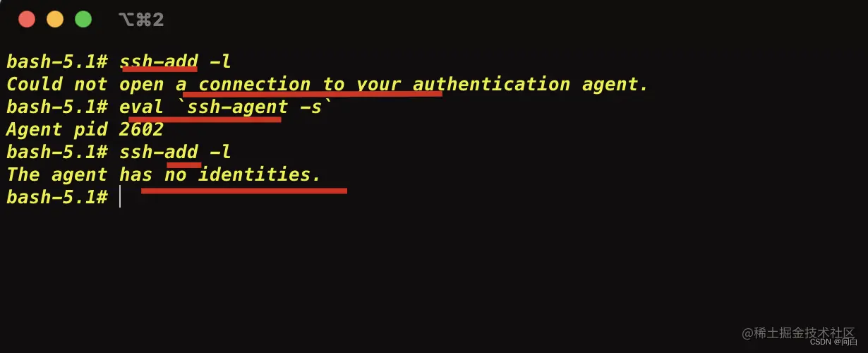Click the word 'connection' in the error message

(x=254, y=84)
